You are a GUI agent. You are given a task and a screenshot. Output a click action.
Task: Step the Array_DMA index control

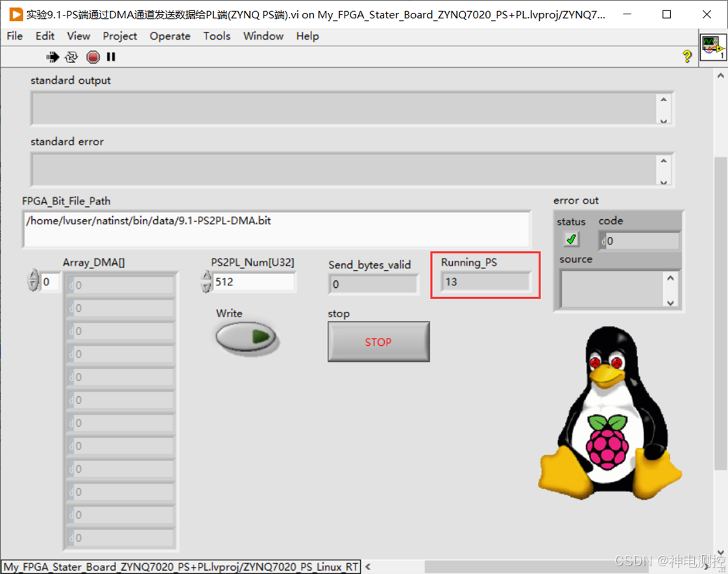click(33, 280)
